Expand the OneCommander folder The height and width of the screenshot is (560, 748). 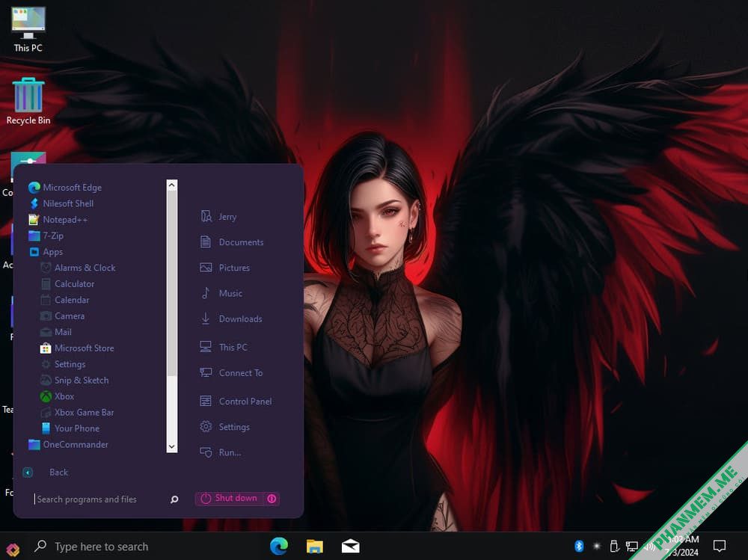[x=68, y=445]
